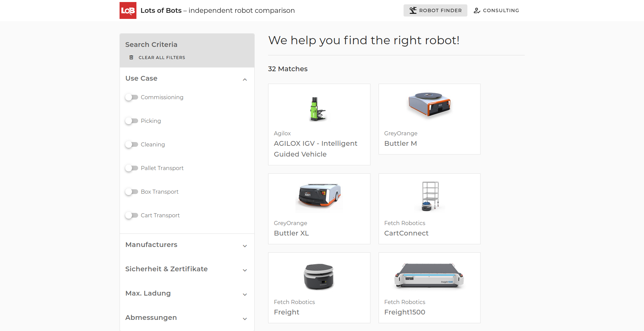The height and width of the screenshot is (331, 644).
Task: Click the Max. Ladung heading
Action: click(148, 293)
